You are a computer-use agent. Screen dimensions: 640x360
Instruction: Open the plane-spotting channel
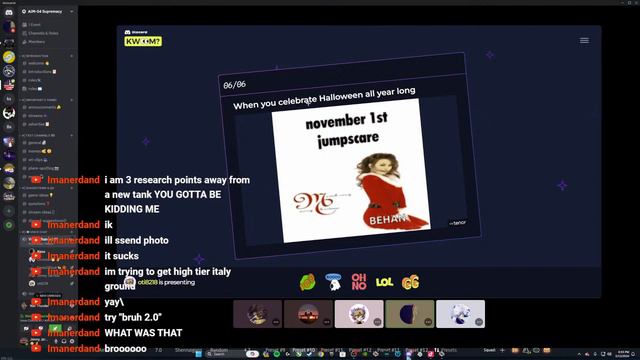42,168
